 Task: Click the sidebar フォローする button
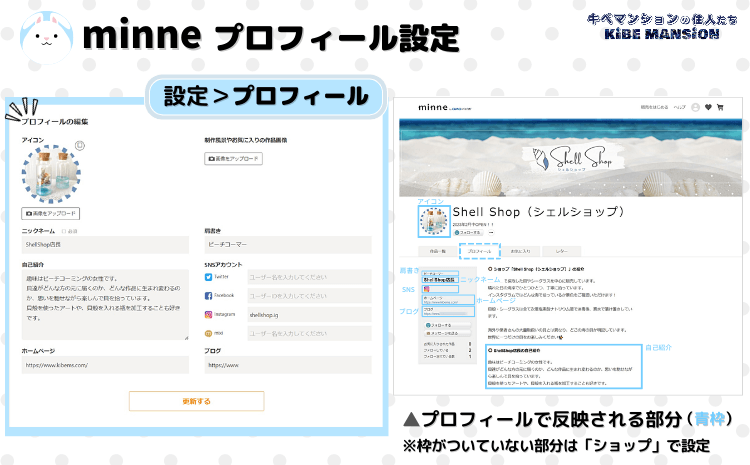447,325
